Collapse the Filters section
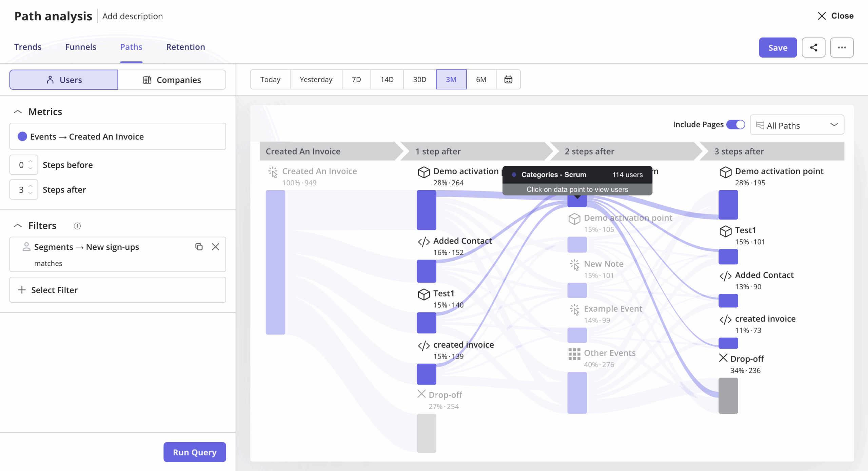This screenshot has width=868, height=471. (18, 225)
